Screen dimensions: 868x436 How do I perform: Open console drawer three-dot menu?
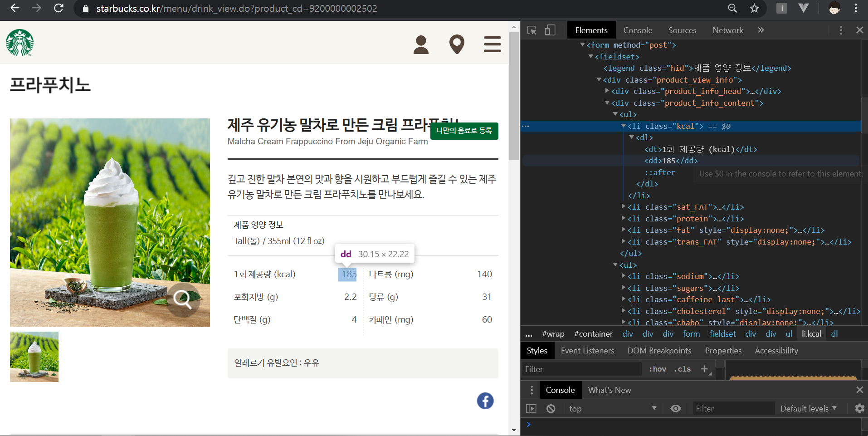click(532, 390)
